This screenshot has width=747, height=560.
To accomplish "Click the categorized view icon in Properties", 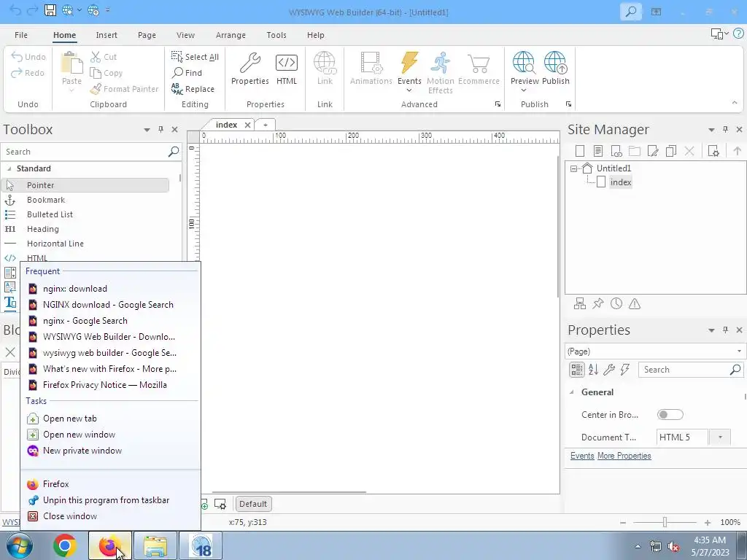I will 576,370.
